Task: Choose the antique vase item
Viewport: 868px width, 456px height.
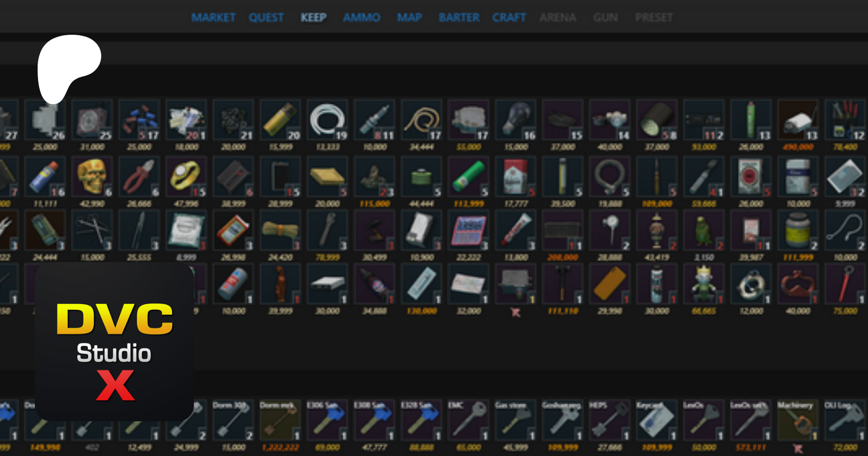Action: tap(657, 230)
